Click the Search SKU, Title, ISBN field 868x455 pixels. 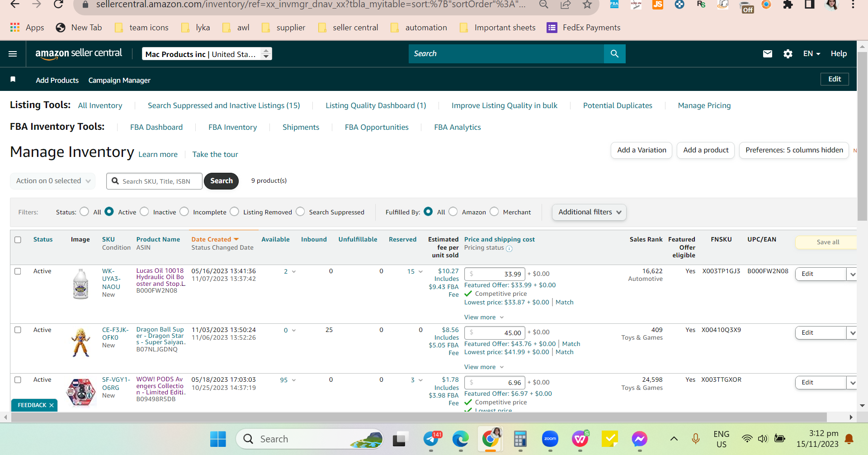tap(154, 181)
